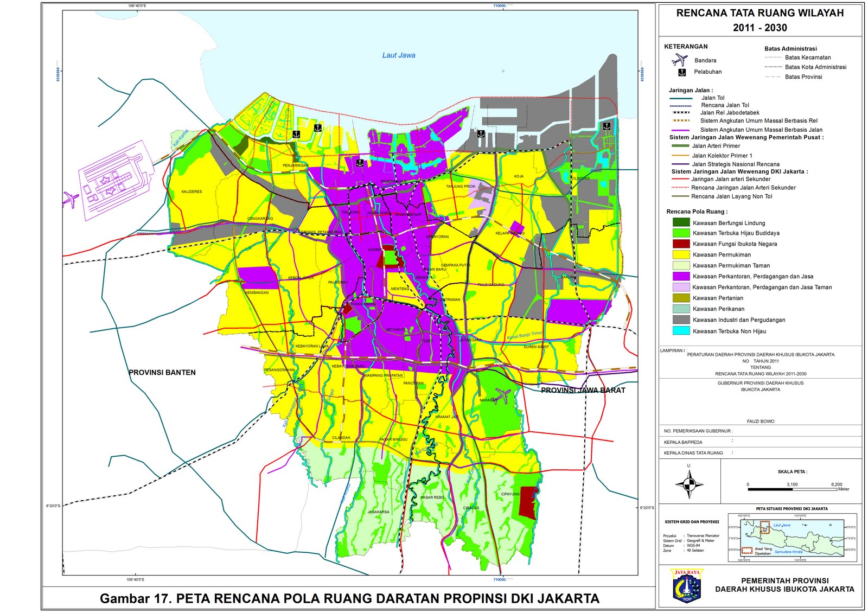The width and height of the screenshot is (868, 613).
Task: Pick the Kawasan Industri dan Pergudangan gray swatch
Action: [x=681, y=320]
